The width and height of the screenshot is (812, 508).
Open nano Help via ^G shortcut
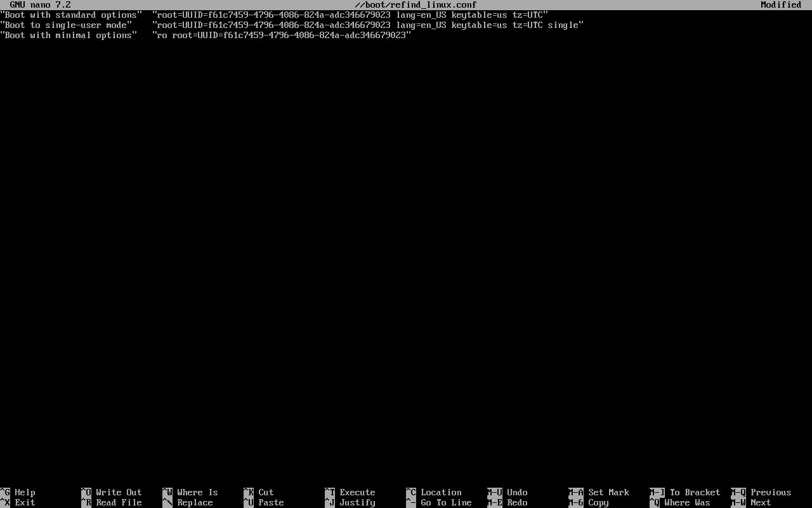(x=19, y=492)
